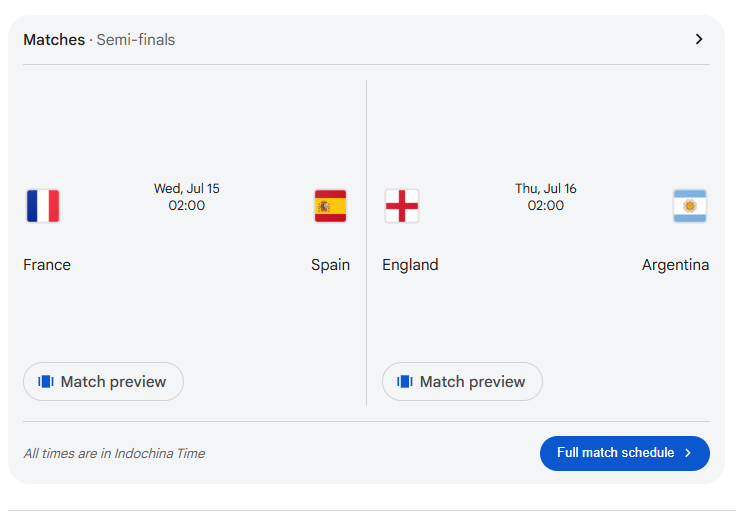Click the Argentina flag icon
Viewport: 736px width, 512px height.
[x=690, y=206]
